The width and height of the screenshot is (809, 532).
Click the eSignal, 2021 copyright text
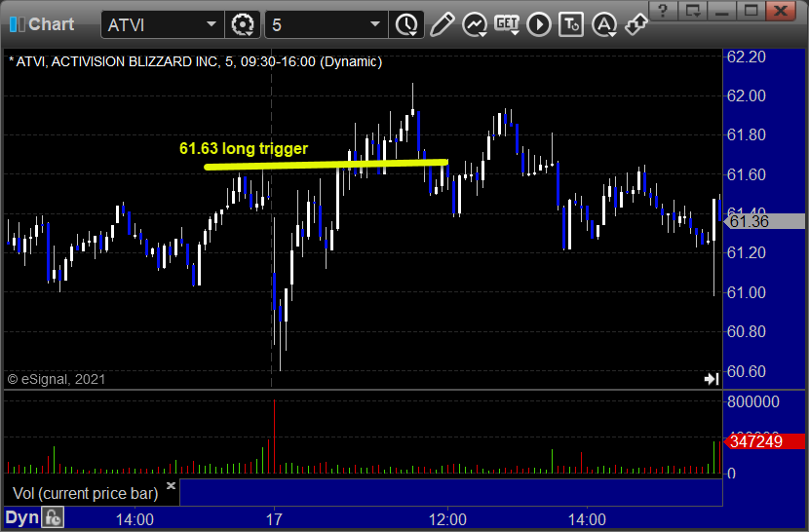click(x=57, y=379)
